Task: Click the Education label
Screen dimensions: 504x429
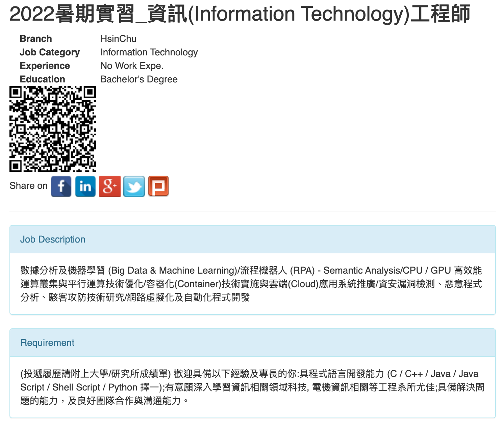Action: (43, 79)
